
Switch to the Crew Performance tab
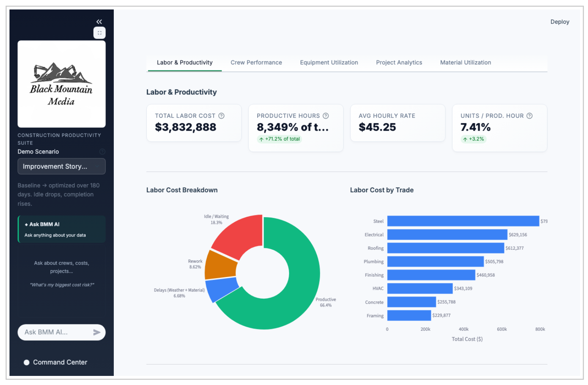(256, 63)
